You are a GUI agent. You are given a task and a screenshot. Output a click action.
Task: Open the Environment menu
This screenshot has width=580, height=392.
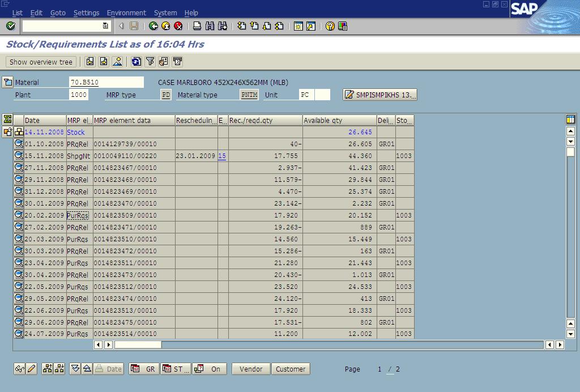point(126,13)
